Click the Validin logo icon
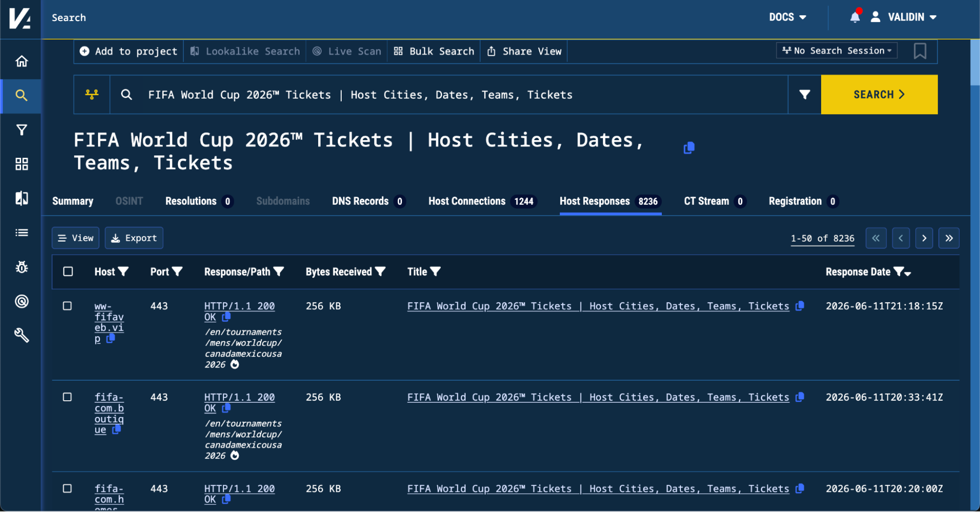Screen dimensions: 980x512 (x=20, y=19)
